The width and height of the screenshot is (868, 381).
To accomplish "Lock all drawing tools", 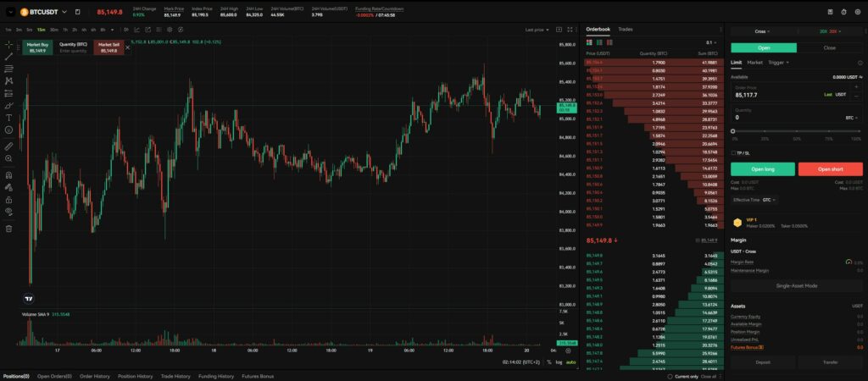I will 8,199.
